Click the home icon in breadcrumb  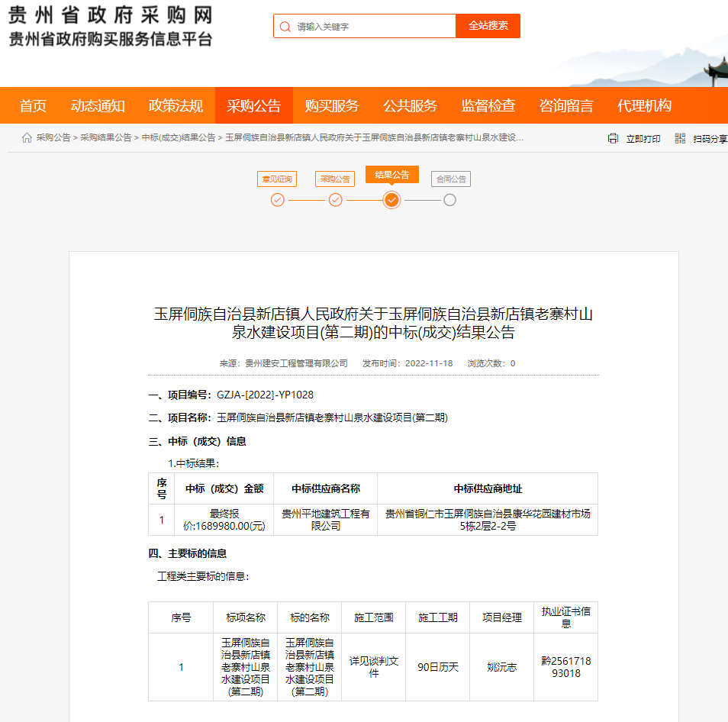(27, 138)
